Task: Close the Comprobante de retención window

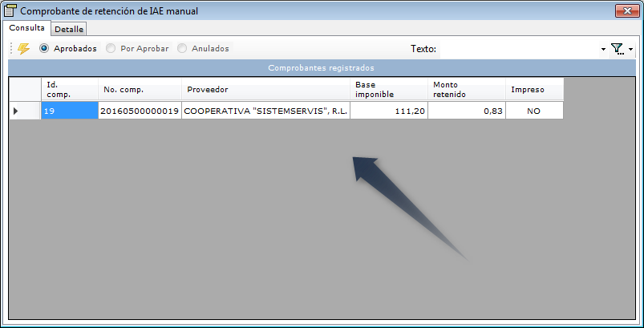Action: pyautogui.click(x=628, y=11)
